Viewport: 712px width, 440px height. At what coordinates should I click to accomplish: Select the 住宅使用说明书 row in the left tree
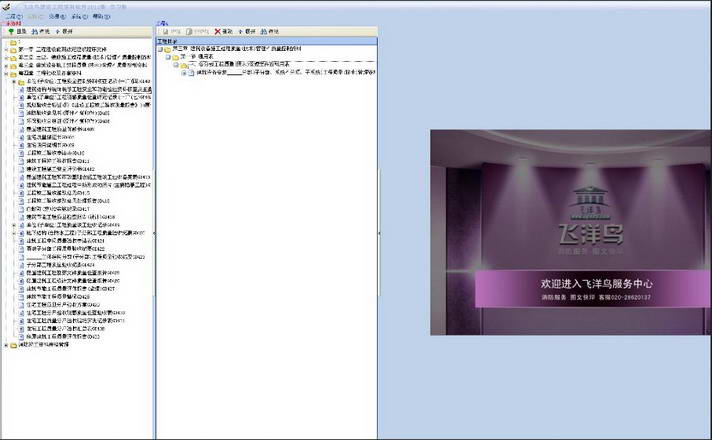pyautogui.click(x=50, y=145)
